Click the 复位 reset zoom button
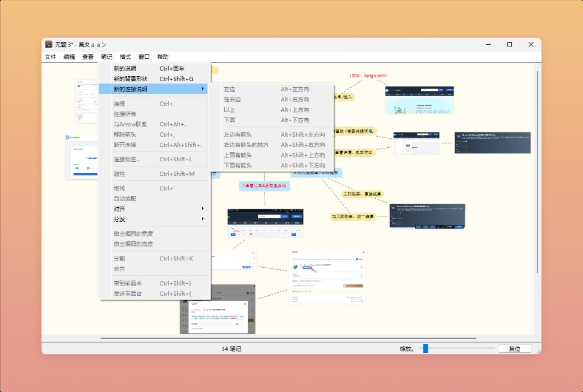The height and width of the screenshot is (392, 583). click(514, 348)
